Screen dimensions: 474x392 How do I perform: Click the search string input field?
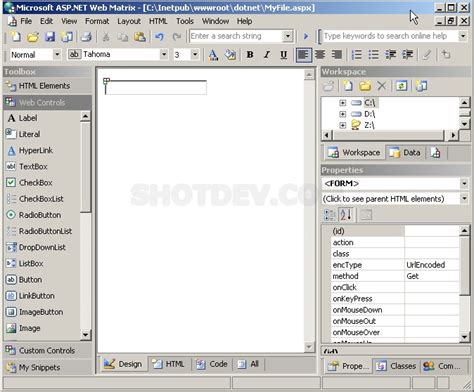pyautogui.click(x=236, y=36)
